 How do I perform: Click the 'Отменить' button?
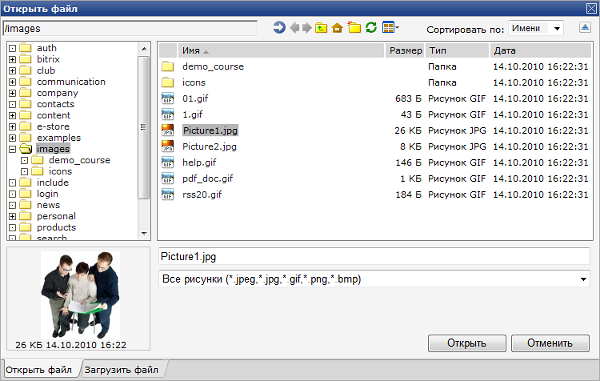(x=550, y=343)
